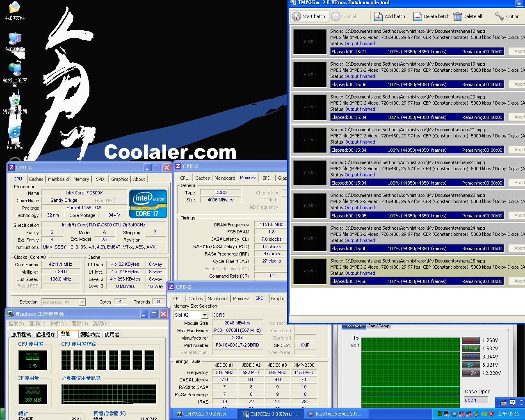The width and height of the screenshot is (525, 420).
Task: Click the 283 MB PF 使用量 meter
Action: [x=33, y=394]
